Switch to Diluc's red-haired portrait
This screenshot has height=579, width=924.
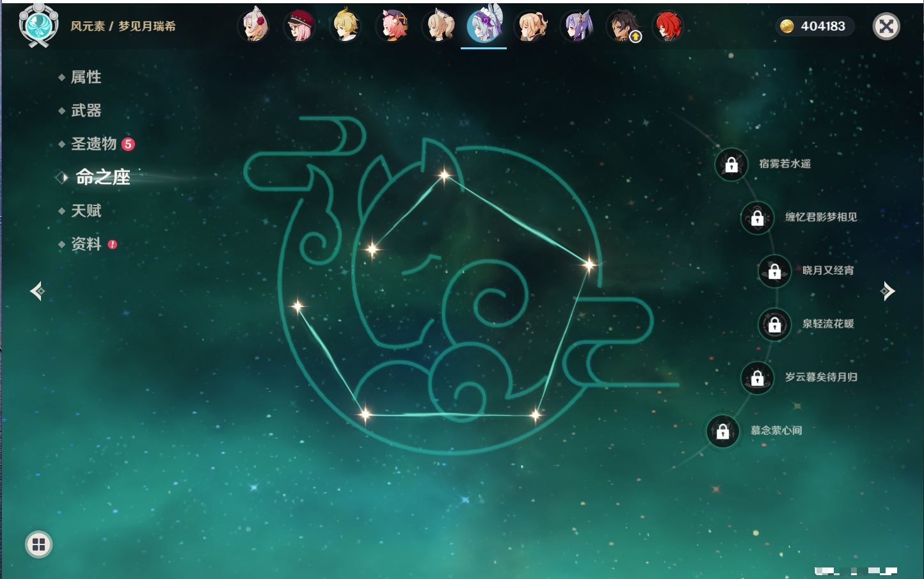[667, 26]
